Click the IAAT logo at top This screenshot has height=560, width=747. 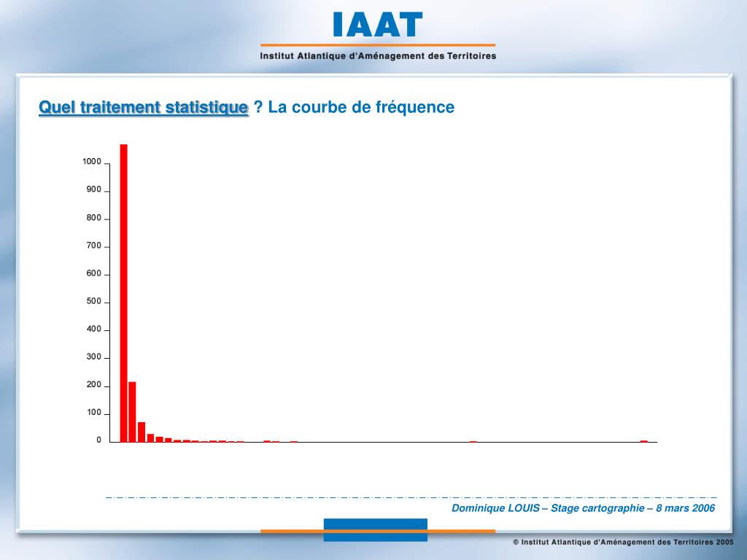[378, 24]
